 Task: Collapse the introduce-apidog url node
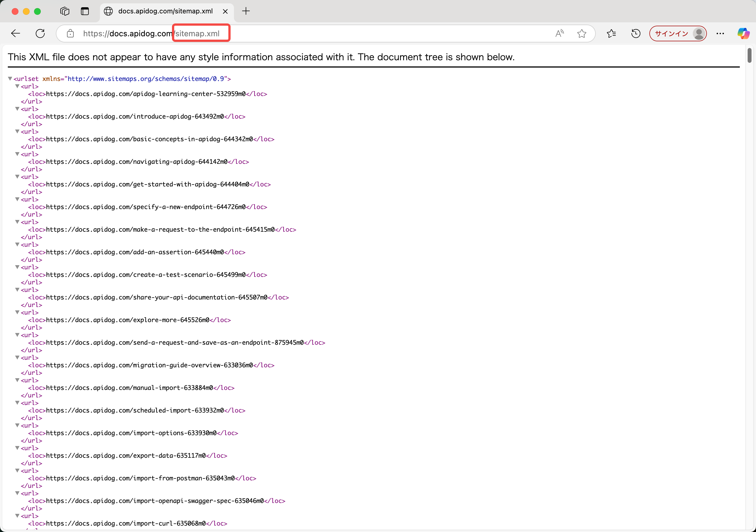[17, 109]
